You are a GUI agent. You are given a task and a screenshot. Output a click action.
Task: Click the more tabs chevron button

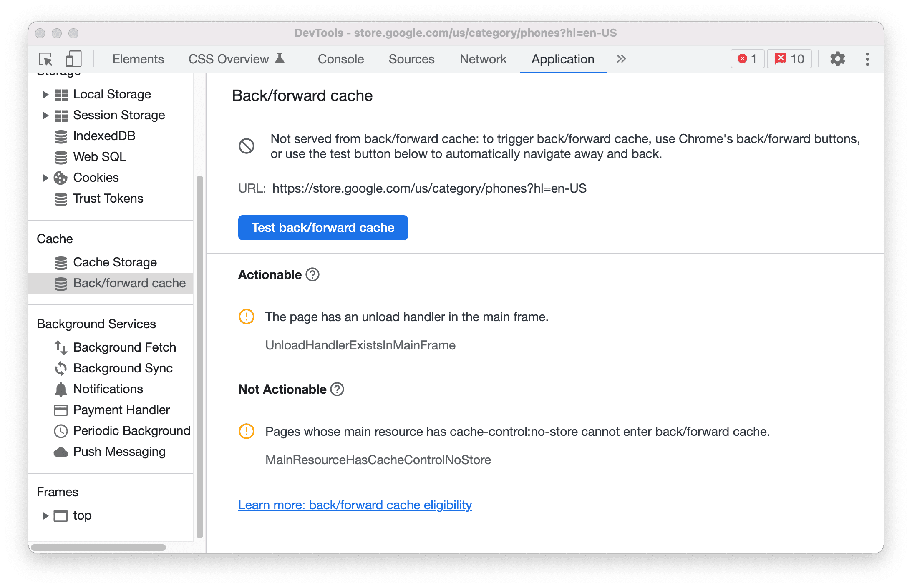621,58
